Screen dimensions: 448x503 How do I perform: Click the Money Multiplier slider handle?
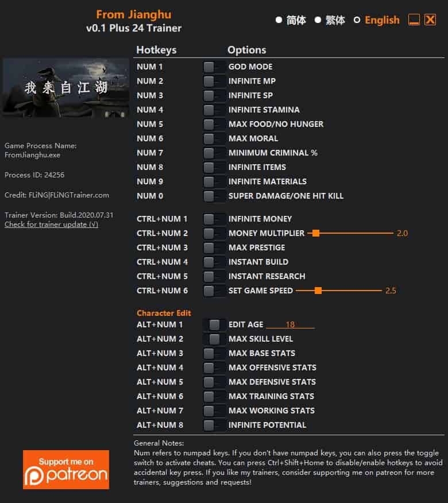316,233
